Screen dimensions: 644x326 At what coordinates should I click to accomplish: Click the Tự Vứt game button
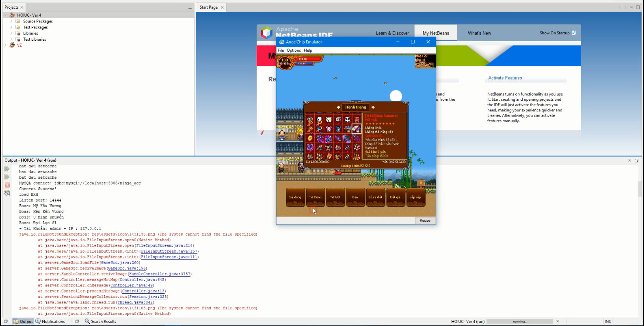click(335, 197)
